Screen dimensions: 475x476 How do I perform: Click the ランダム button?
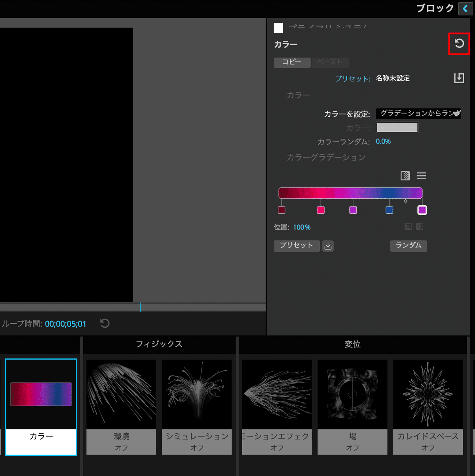[408, 246]
